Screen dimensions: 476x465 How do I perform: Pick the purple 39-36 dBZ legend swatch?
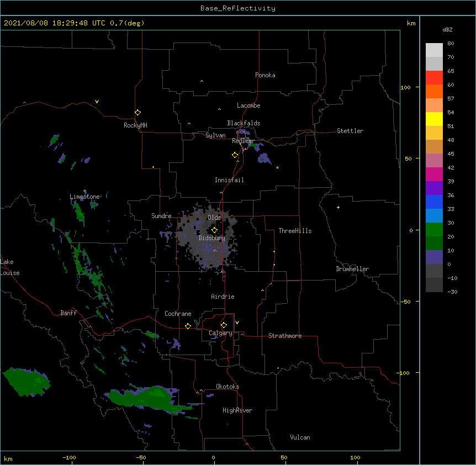[x=434, y=188]
